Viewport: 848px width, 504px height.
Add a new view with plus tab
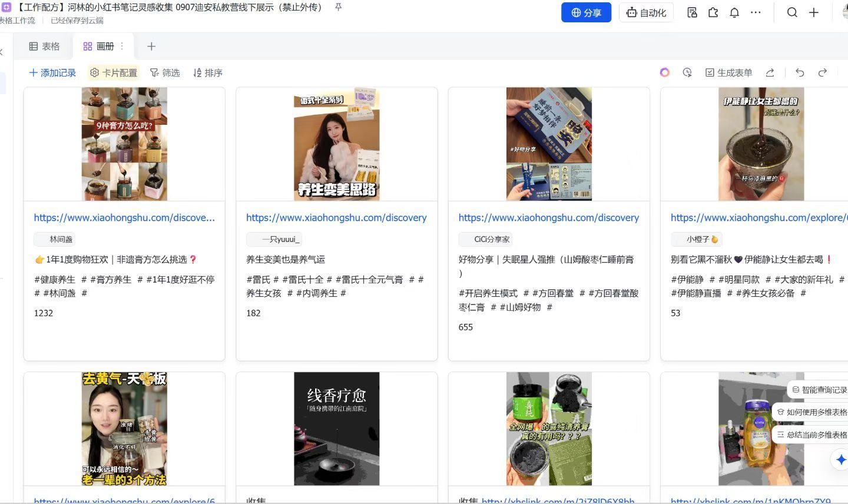pos(151,46)
